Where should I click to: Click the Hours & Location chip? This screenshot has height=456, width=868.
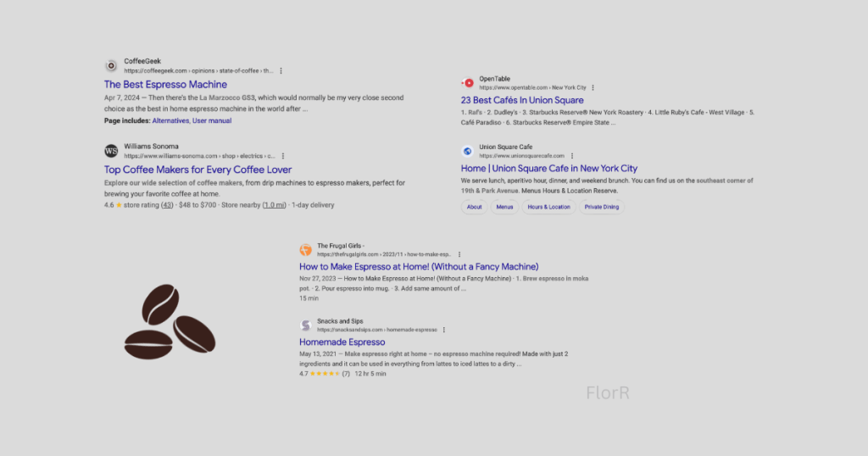(548, 207)
